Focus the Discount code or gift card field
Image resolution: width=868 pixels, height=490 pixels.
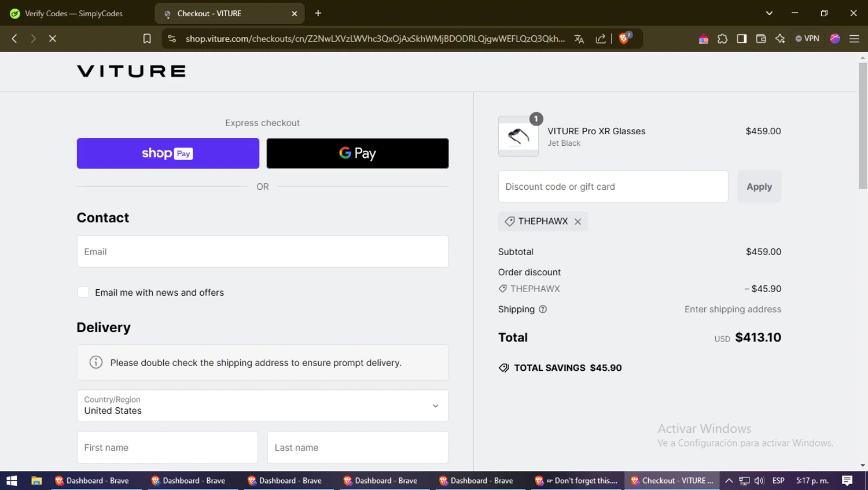(x=613, y=186)
